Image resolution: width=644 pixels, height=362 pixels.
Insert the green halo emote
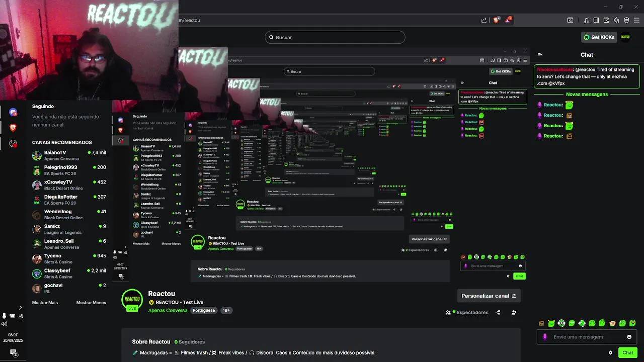(x=551, y=323)
